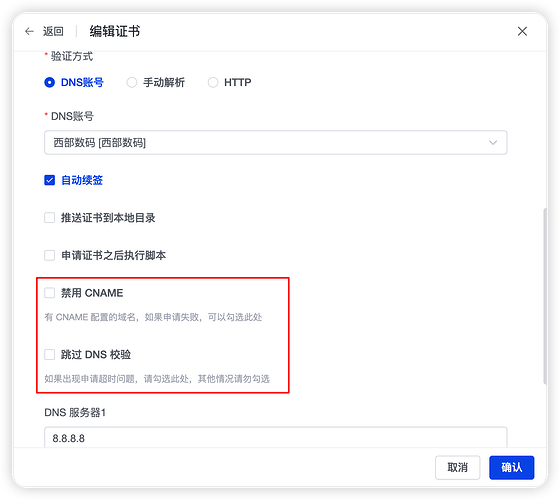Click the 返回 link in header

[53, 31]
